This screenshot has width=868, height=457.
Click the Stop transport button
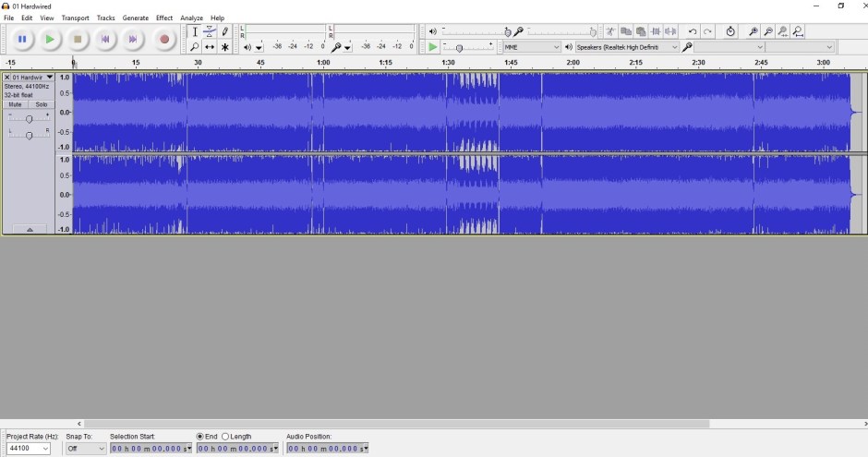point(78,40)
